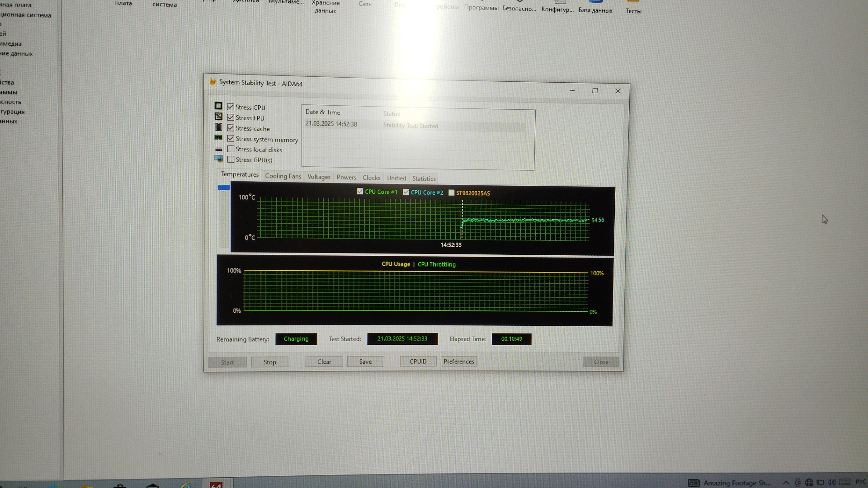Click the system memory module icon
Screen dimensions: 868x488
[x=218, y=138]
